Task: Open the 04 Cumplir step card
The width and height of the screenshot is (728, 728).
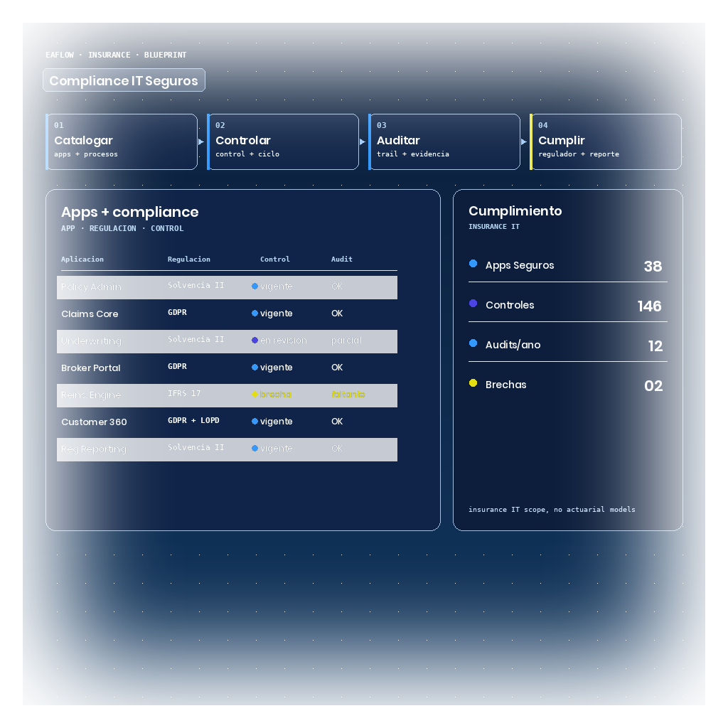Action: pos(606,141)
